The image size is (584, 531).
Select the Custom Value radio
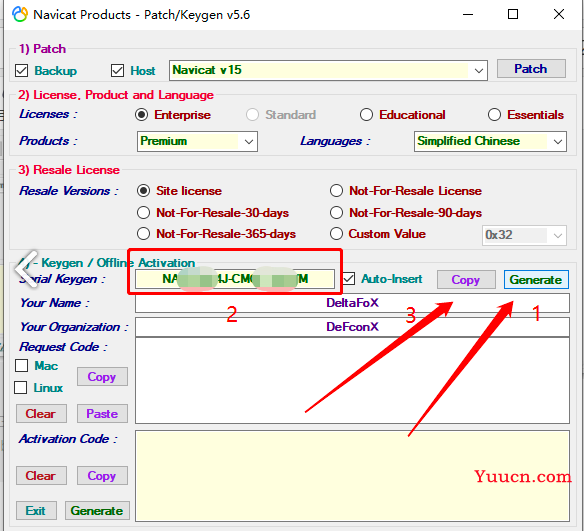tap(336, 234)
